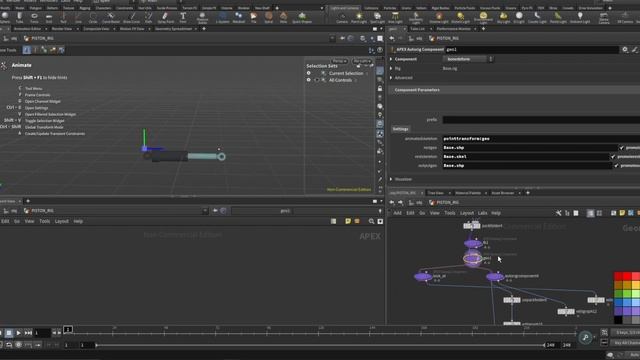640x360 pixels.
Task: Select the L-System shelf tool
Action: (x=222, y=17)
